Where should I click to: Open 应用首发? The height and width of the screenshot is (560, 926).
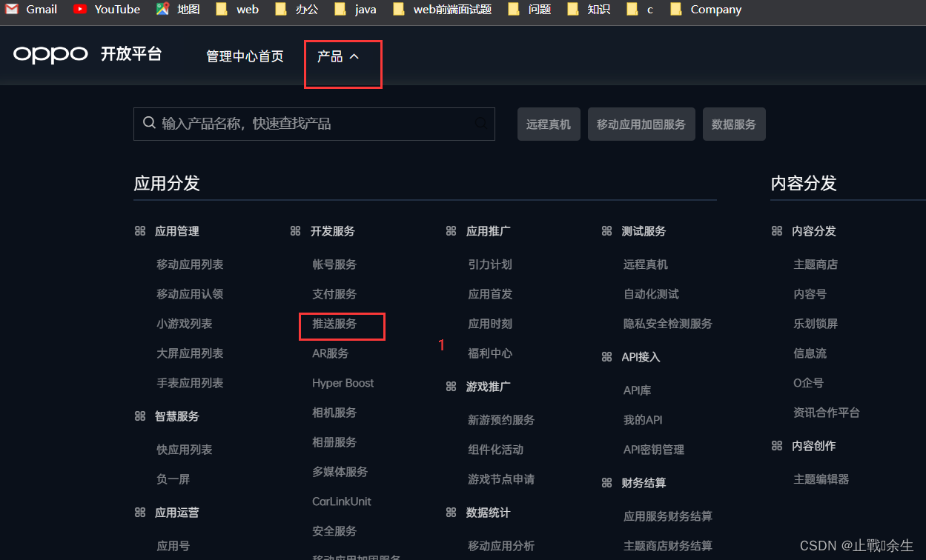pyautogui.click(x=490, y=294)
